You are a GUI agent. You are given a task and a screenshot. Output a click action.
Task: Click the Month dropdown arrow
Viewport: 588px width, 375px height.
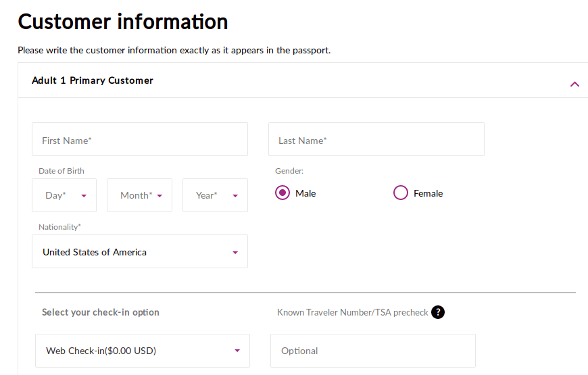click(x=160, y=196)
